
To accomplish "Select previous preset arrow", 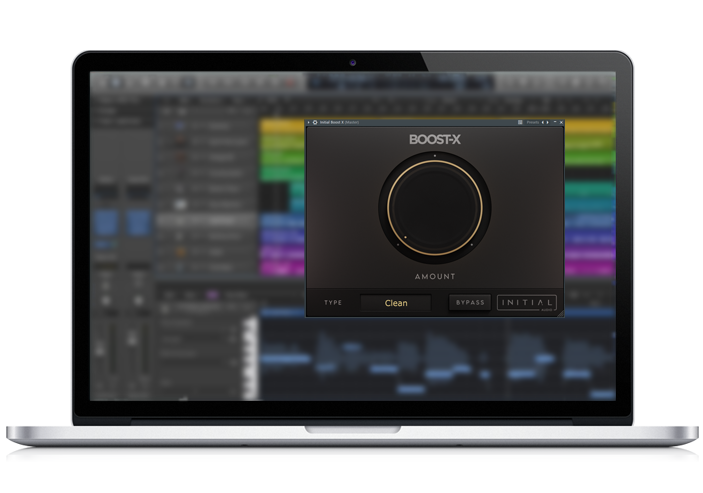I will pyautogui.click(x=543, y=122).
